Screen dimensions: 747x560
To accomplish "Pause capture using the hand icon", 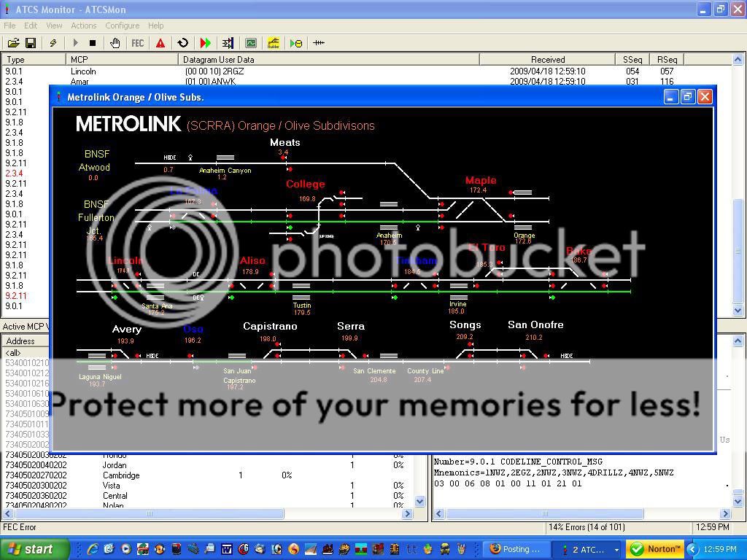I will 115,43.
